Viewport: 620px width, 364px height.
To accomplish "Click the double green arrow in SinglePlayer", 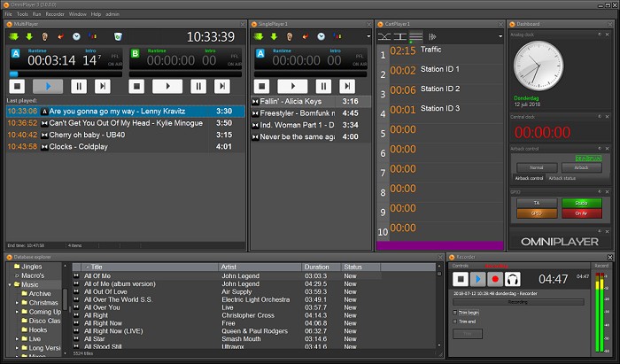I will pos(260,36).
